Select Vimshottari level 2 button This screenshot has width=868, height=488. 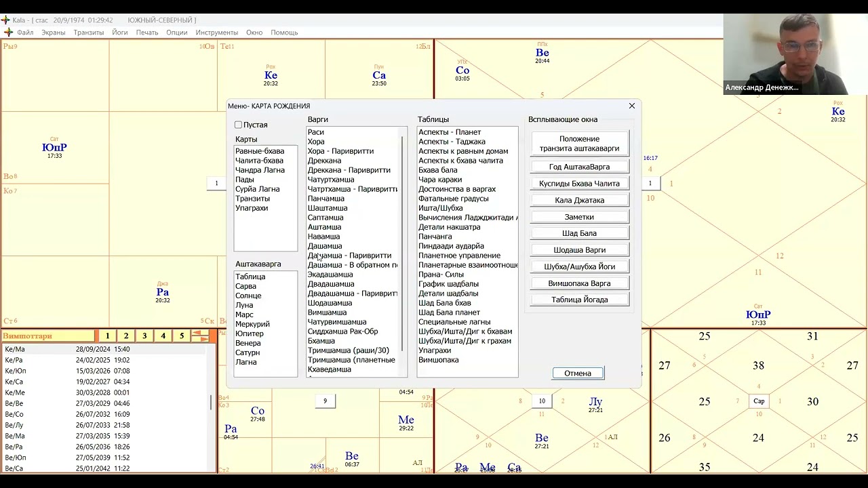[x=125, y=335]
